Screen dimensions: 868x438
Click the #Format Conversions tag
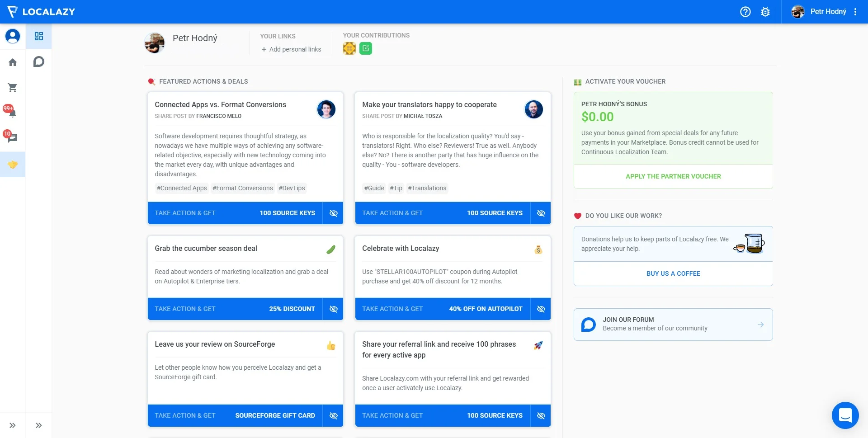point(243,188)
